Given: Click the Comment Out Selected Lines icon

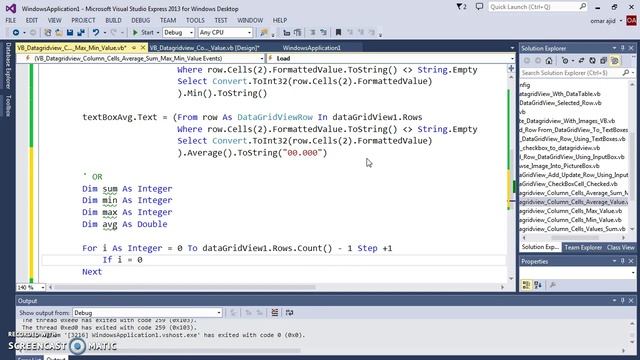Looking at the screenshot, I should [313, 33].
